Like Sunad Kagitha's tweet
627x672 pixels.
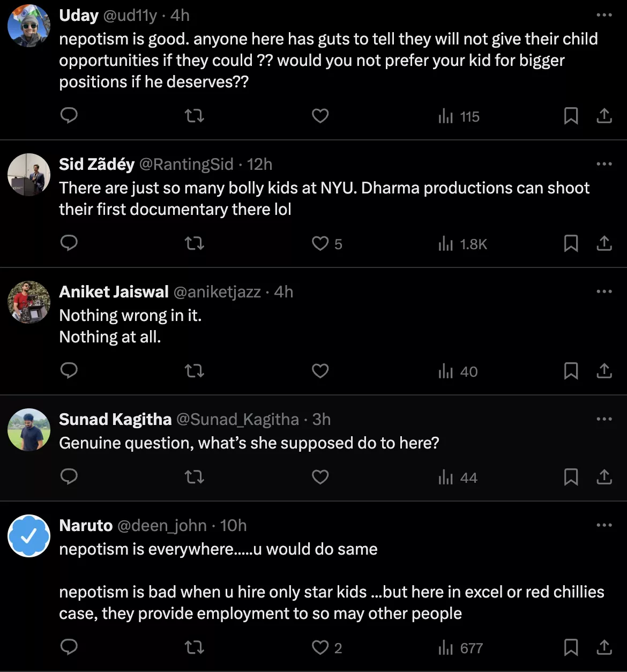click(x=320, y=477)
